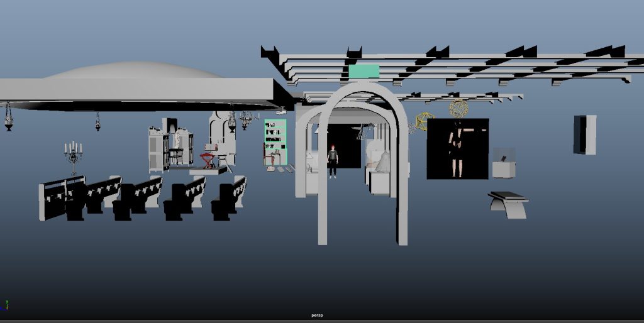
Task: Select the upper ceiling beam structure
Action: pyautogui.click(x=452, y=66)
